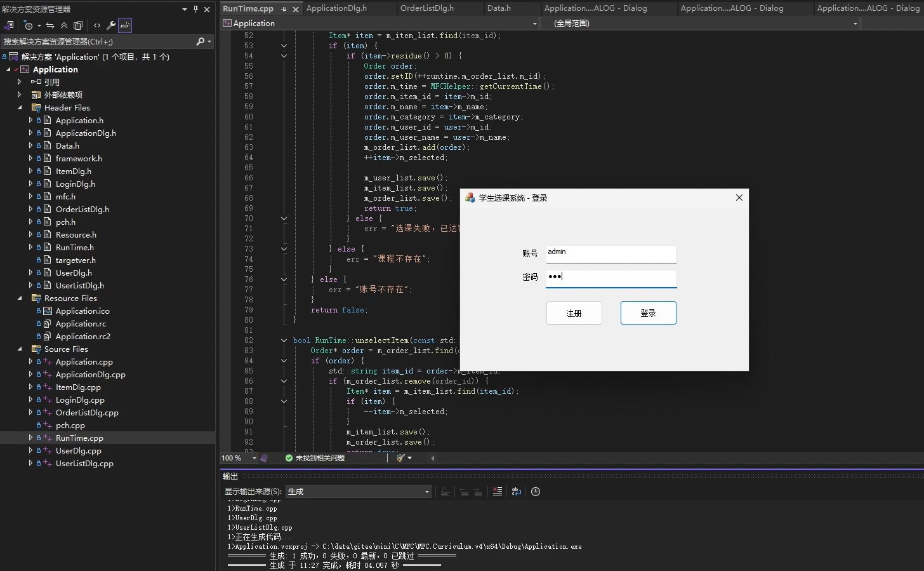Click the switch views icon in Solution Explorer
This screenshot has width=924, height=571.
9,25
